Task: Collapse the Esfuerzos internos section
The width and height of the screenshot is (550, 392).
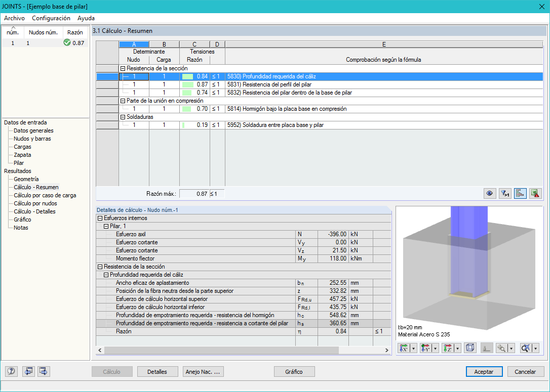Action: tap(99, 217)
